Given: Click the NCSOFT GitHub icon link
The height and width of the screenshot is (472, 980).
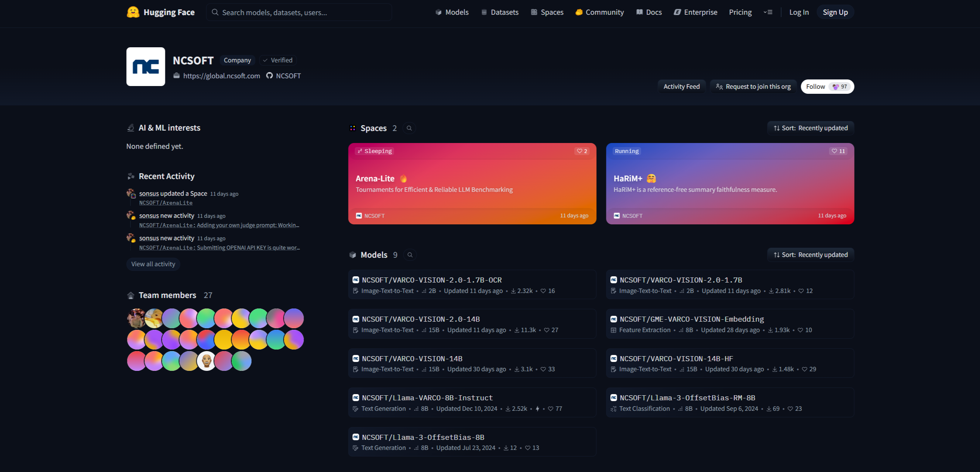Looking at the screenshot, I should click(269, 76).
